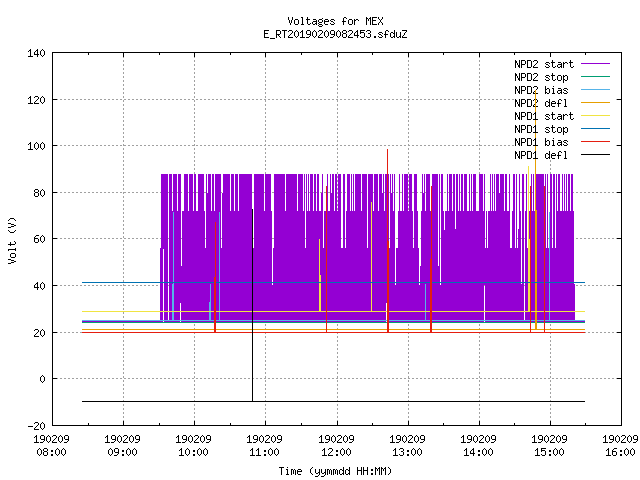
Task: Click the 140 value on voltage axis
Action: click(x=36, y=53)
